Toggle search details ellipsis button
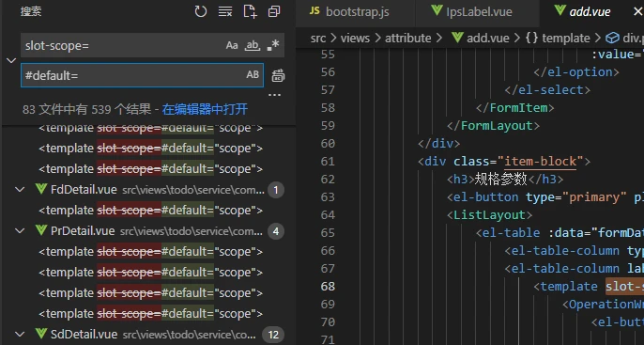 click(274, 95)
